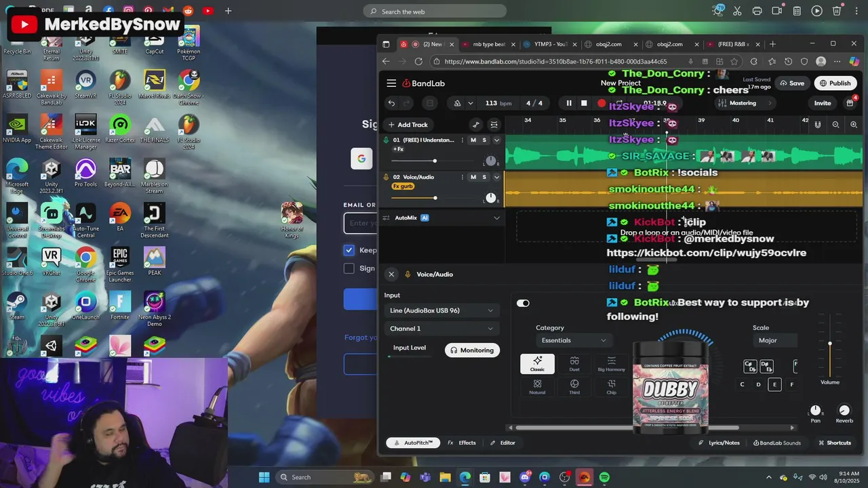Click the undo arrow in BandLab
The width and height of the screenshot is (868, 488).
pos(391,103)
